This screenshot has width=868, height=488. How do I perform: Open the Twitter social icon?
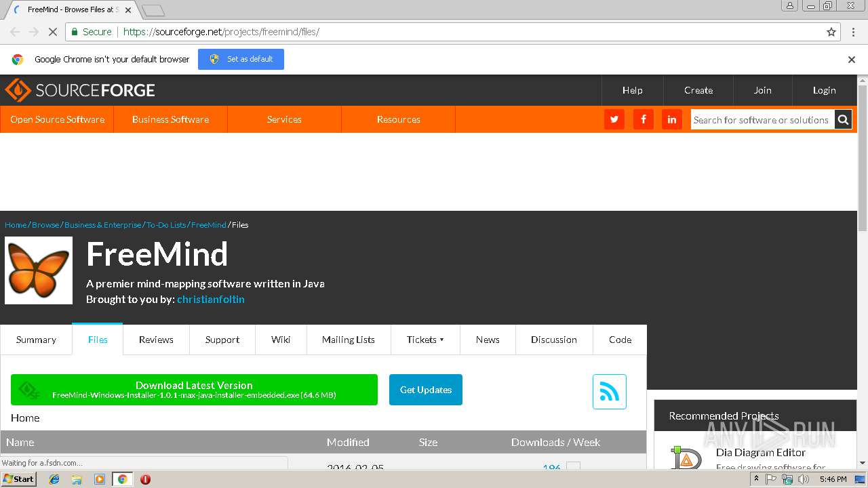pos(614,119)
